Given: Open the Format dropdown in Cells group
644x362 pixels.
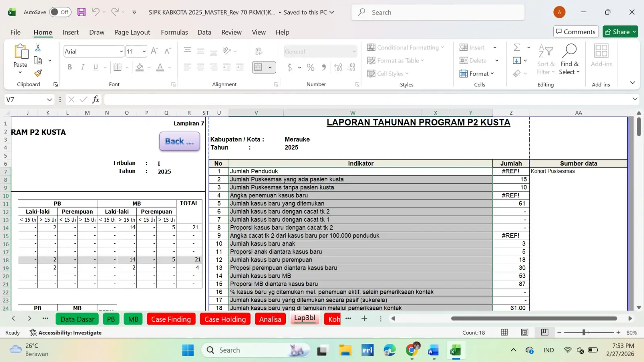Looking at the screenshot, I should click(477, 74).
